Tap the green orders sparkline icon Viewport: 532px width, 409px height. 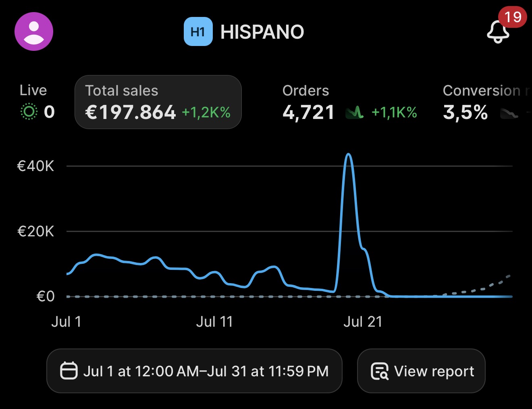pos(355,113)
